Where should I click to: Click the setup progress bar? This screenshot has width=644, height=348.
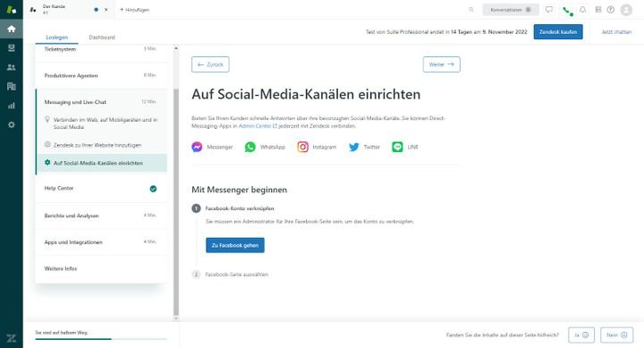point(101,339)
